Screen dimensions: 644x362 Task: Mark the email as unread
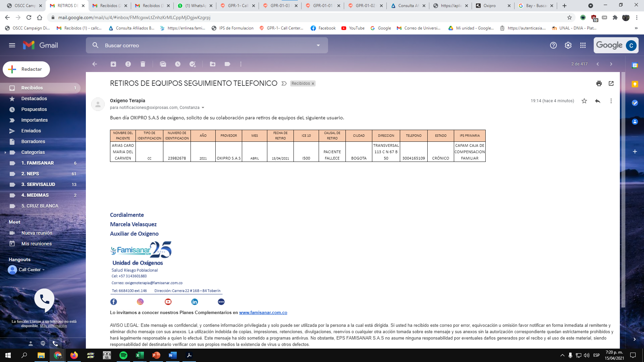(x=163, y=64)
